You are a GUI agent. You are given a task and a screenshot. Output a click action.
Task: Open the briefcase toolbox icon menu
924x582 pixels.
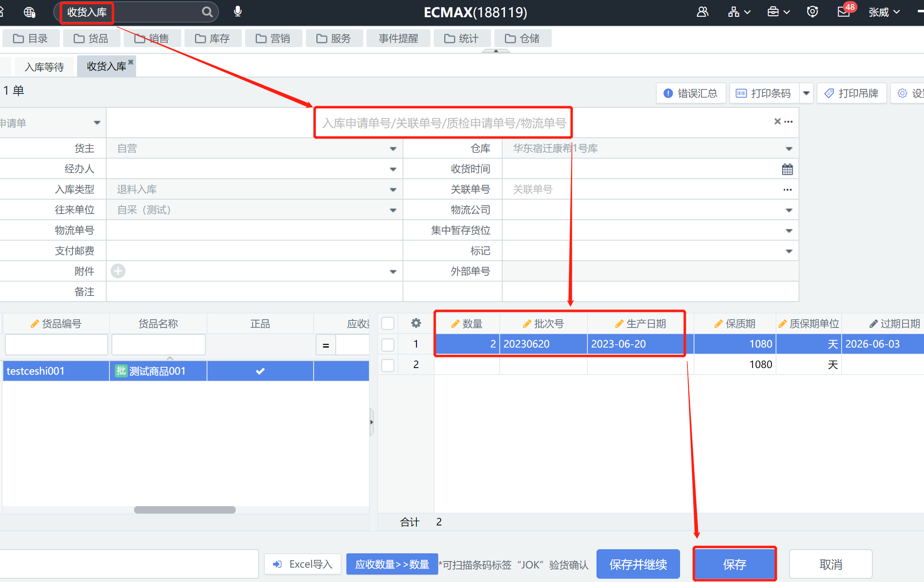click(x=778, y=12)
